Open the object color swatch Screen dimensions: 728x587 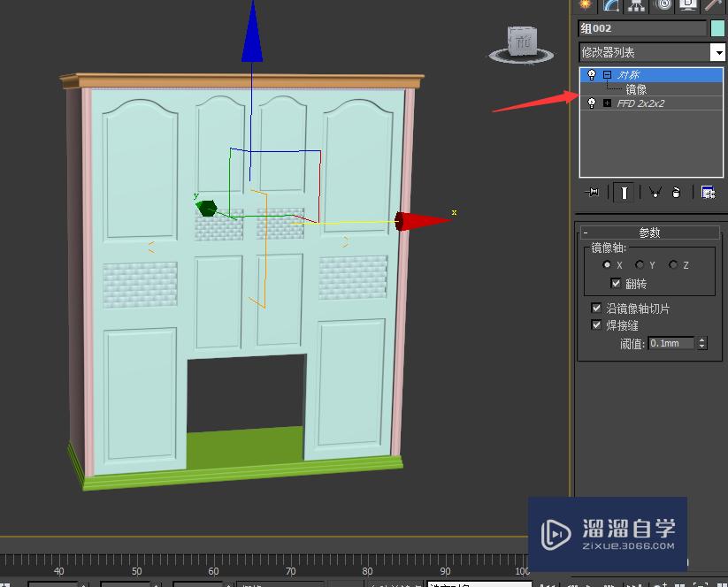tap(717, 28)
